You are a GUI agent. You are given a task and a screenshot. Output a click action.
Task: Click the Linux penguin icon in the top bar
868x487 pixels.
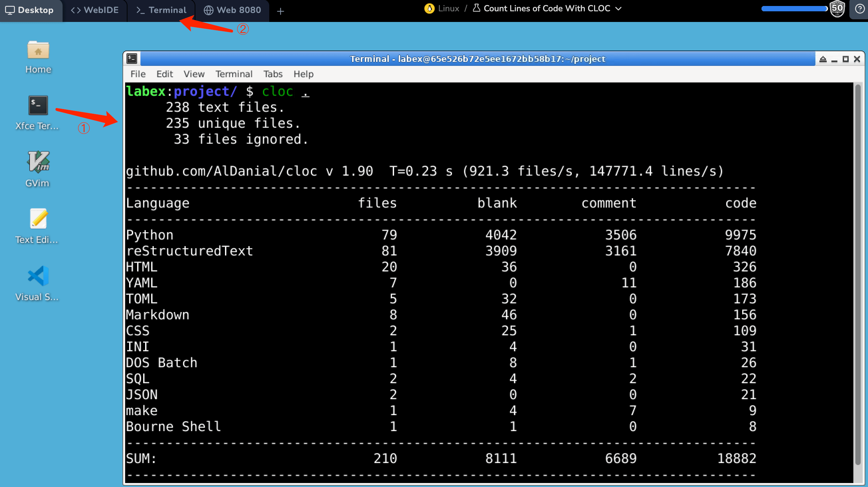[x=429, y=8]
